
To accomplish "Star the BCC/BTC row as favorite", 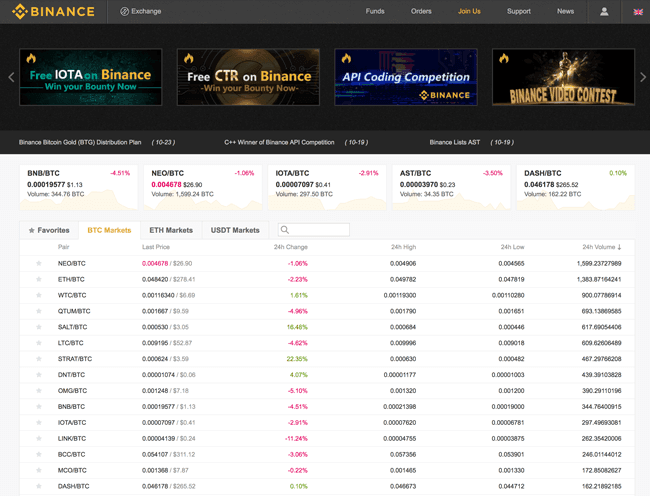I will [39, 455].
